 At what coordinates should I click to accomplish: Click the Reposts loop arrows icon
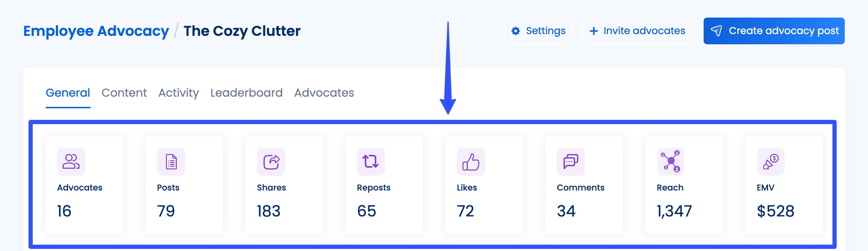(x=371, y=162)
